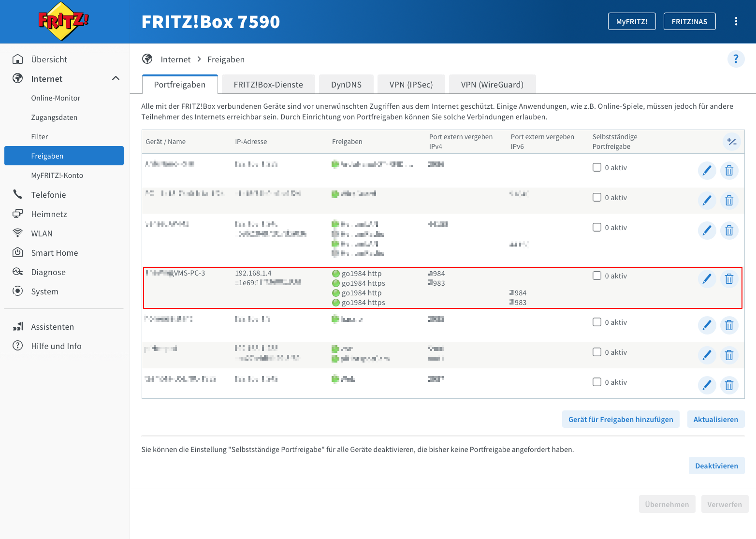Image resolution: width=756 pixels, height=539 pixels.
Task: Expand the WLAN sidebar section
Action: tap(42, 233)
